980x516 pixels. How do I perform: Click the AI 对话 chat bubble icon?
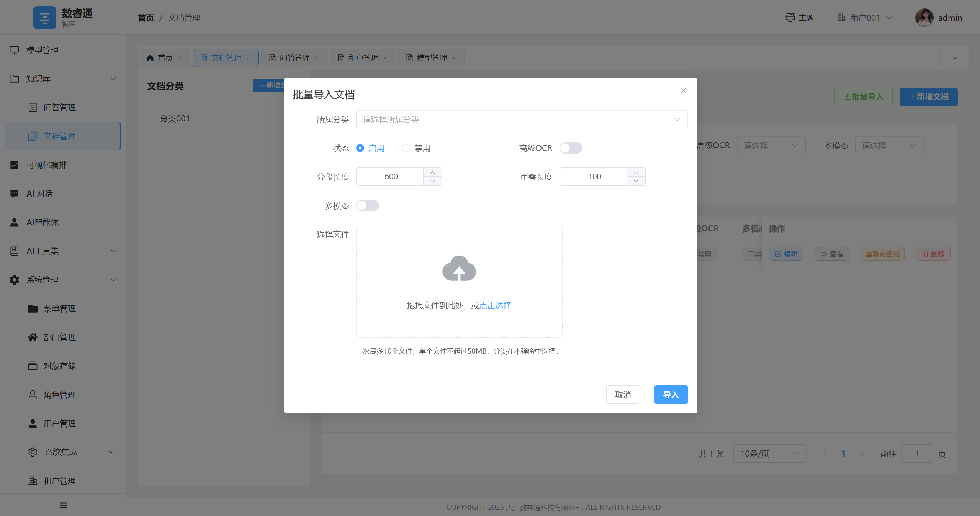coord(15,194)
